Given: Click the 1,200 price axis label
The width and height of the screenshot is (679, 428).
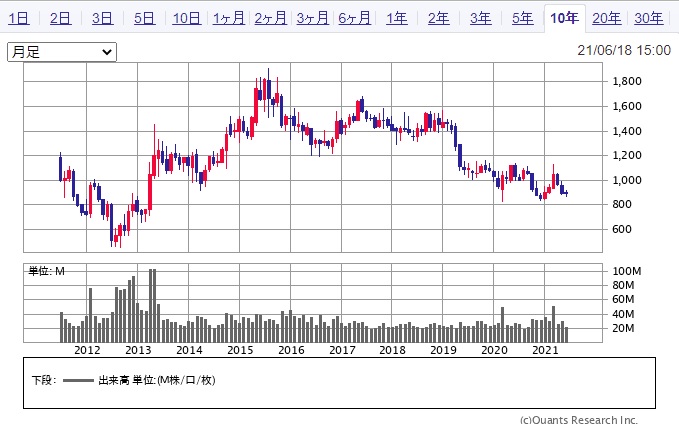Looking at the screenshot, I should click(x=627, y=155).
